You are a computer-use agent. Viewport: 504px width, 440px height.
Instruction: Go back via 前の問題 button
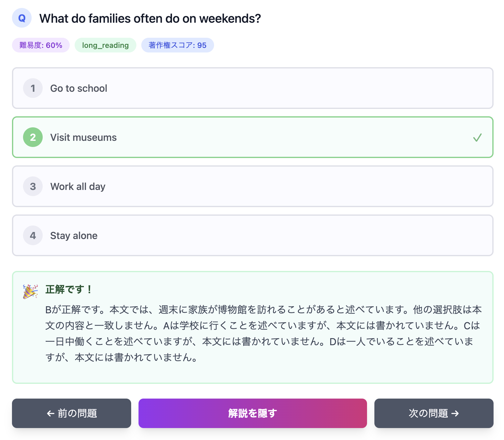pos(71,413)
